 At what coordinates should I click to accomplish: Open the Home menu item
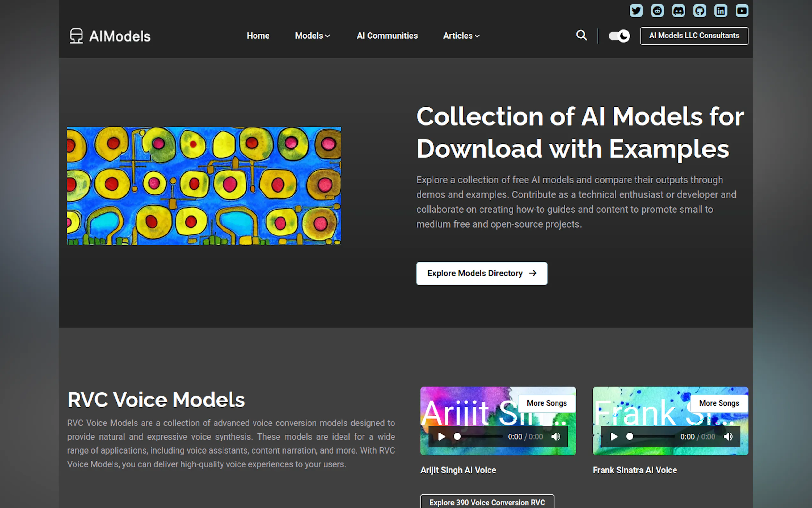258,36
